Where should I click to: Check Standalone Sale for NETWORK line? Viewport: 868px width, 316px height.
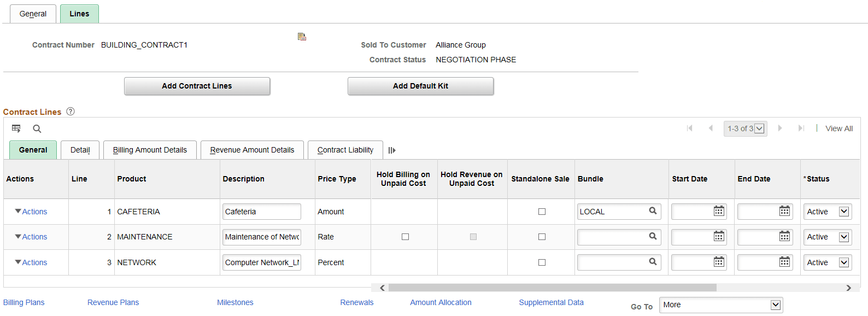coord(542,262)
